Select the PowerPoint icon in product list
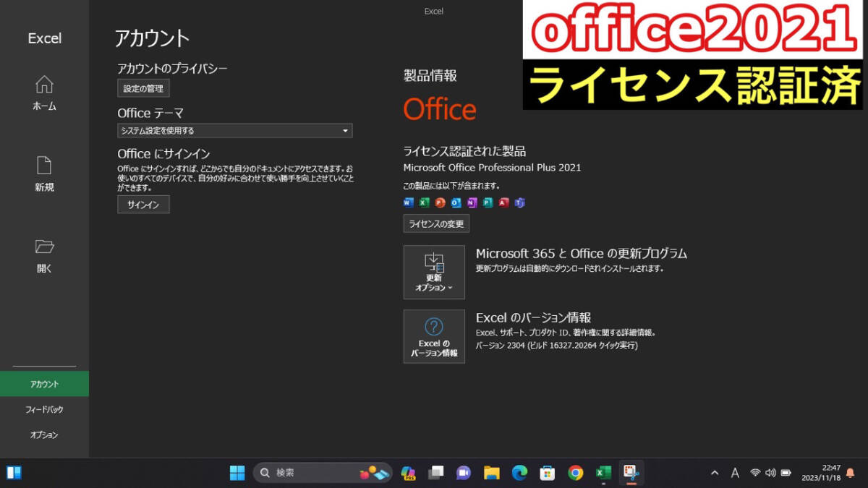 point(439,203)
